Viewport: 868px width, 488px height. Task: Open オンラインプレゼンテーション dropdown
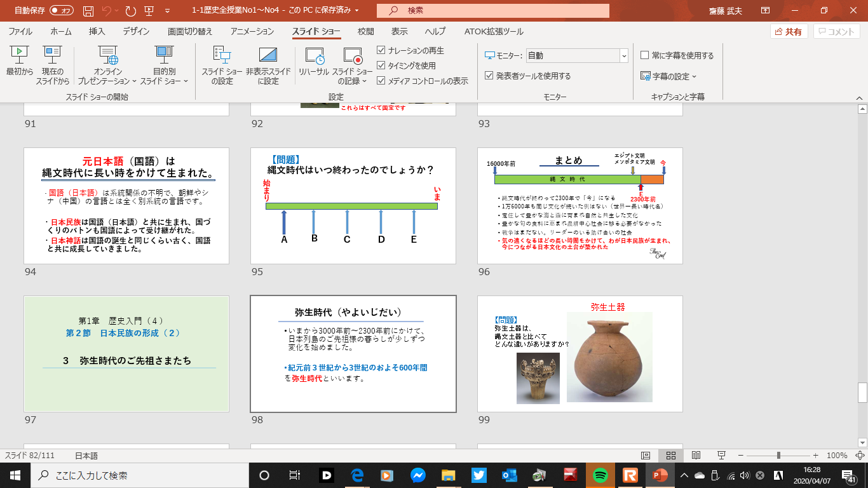click(x=107, y=65)
